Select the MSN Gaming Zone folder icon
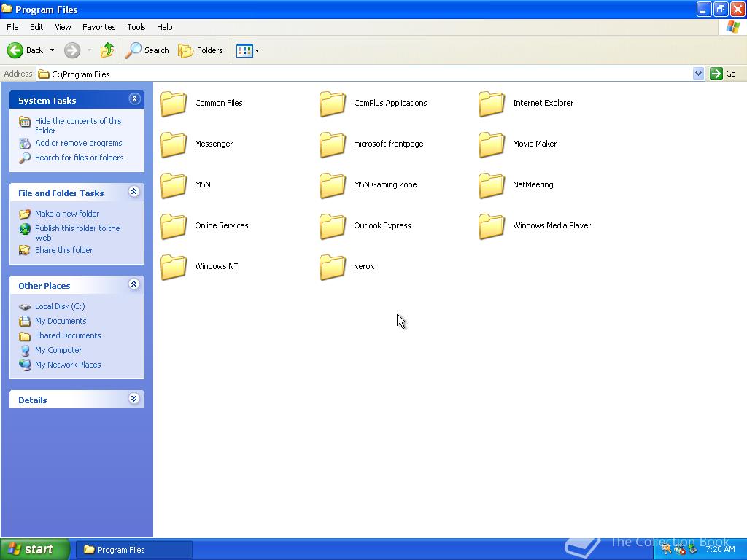The height and width of the screenshot is (560, 747). pos(333,185)
